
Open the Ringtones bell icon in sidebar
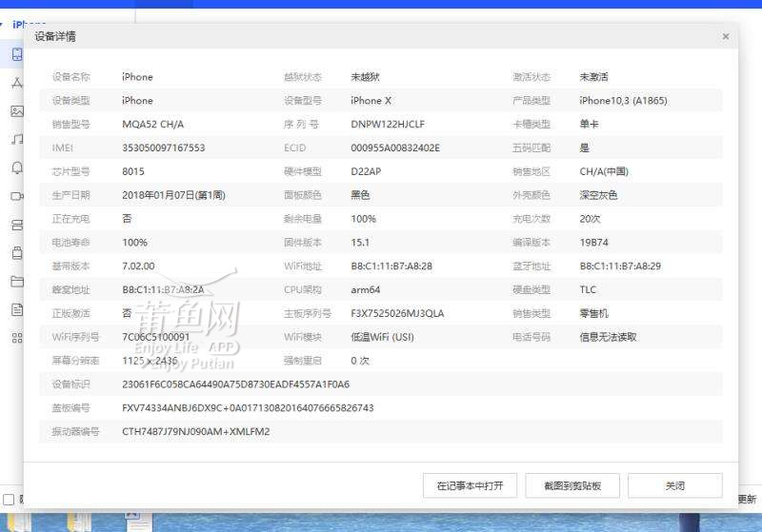coord(17,167)
